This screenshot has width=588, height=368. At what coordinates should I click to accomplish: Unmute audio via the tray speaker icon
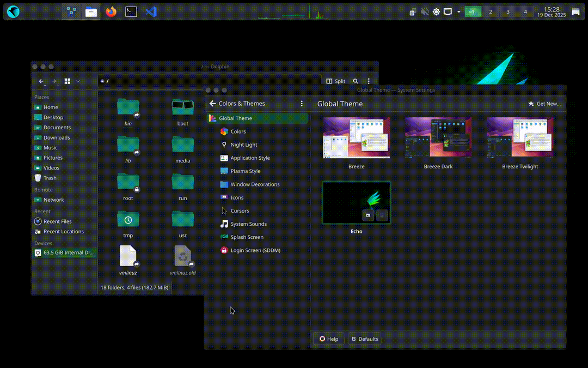[424, 11]
